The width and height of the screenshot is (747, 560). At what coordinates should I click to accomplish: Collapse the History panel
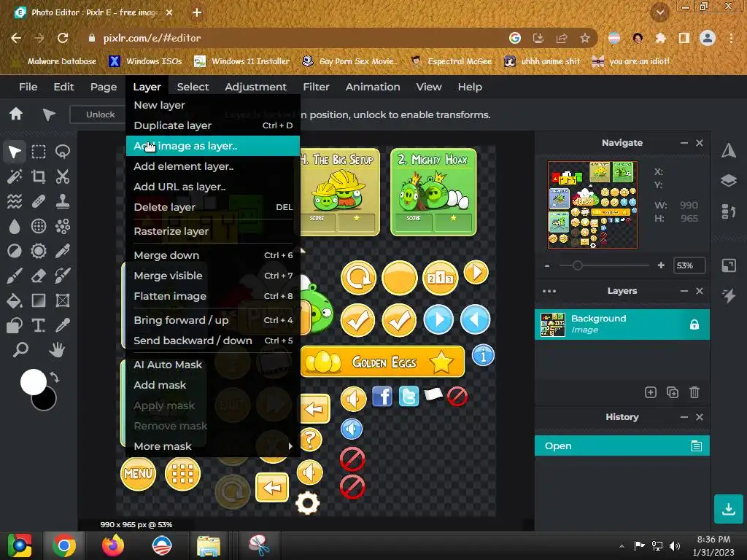(684, 417)
